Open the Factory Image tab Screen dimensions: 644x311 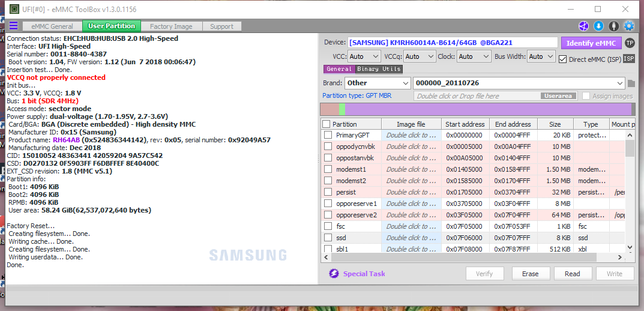(x=171, y=26)
